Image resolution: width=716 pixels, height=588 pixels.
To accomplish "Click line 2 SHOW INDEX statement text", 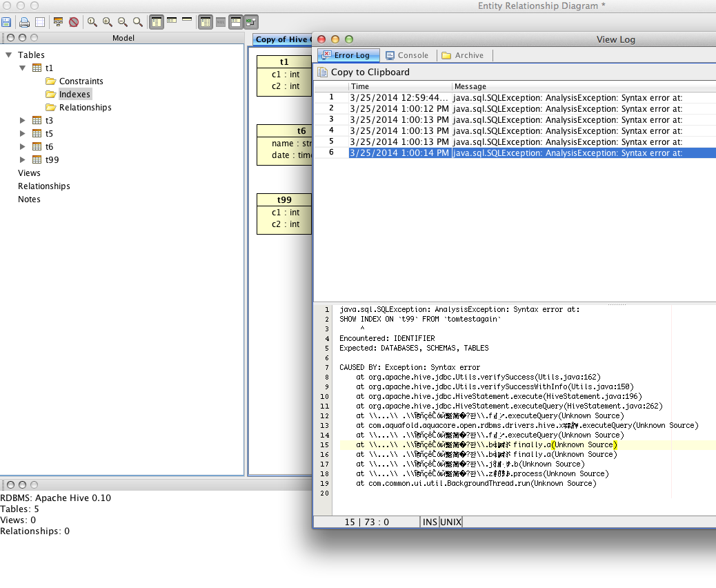I will tap(420, 320).
